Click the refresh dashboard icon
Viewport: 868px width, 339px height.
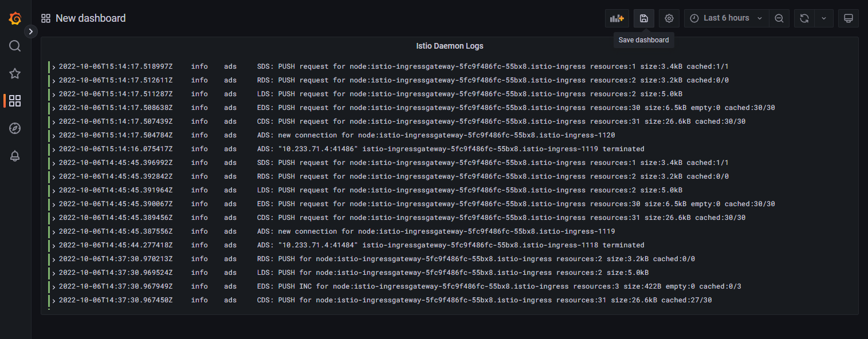[804, 18]
